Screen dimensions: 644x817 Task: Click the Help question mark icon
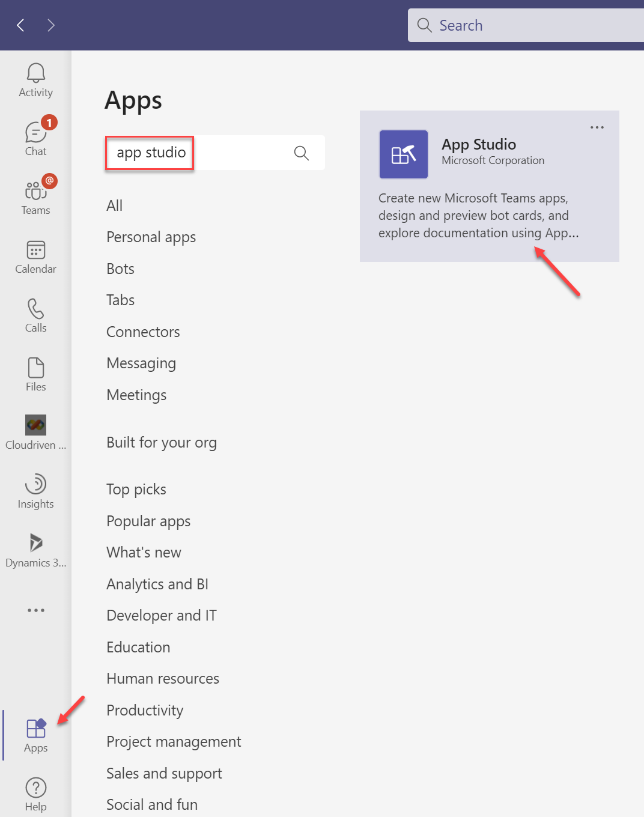35,788
